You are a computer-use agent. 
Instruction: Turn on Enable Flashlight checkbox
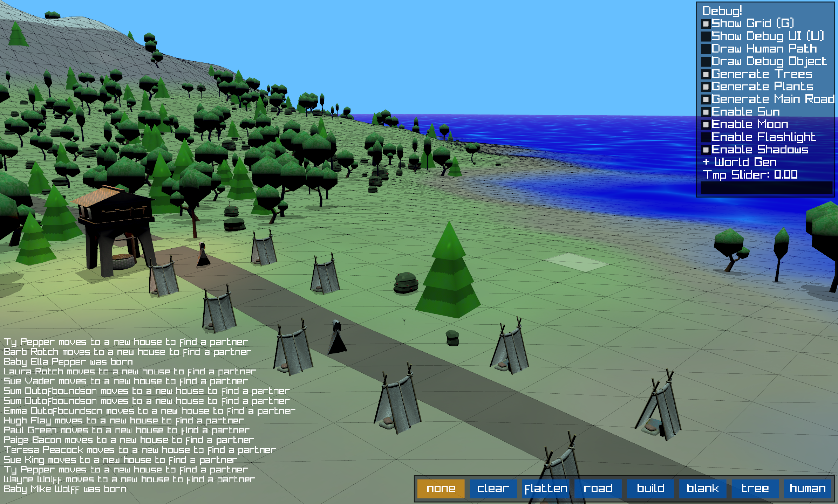[706, 137]
